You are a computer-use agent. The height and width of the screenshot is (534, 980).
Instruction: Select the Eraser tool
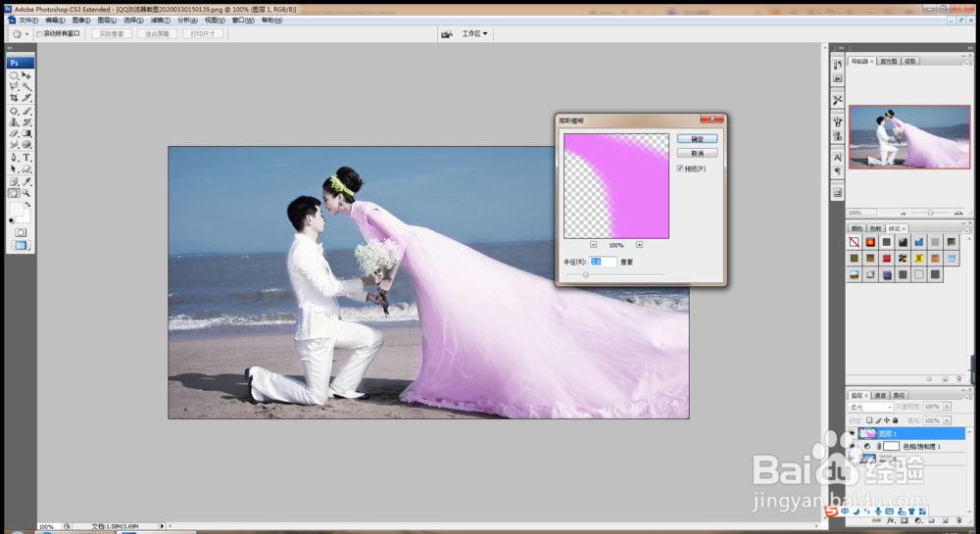pyautogui.click(x=14, y=133)
